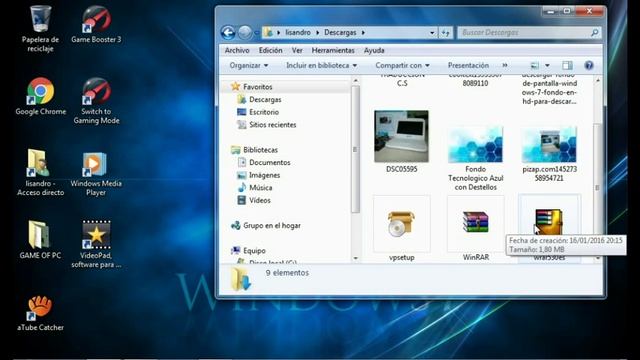This screenshot has width=640, height=360.
Task: Open Equipo in navigation pane
Action: [x=254, y=251]
